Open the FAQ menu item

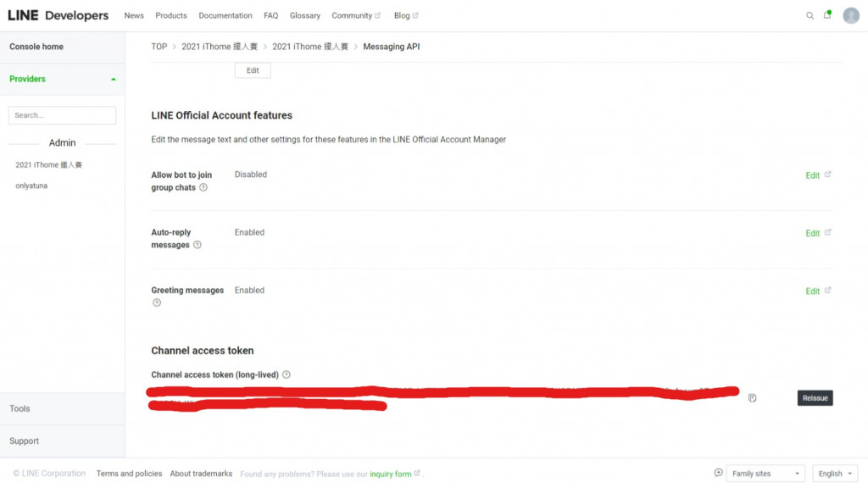[270, 15]
